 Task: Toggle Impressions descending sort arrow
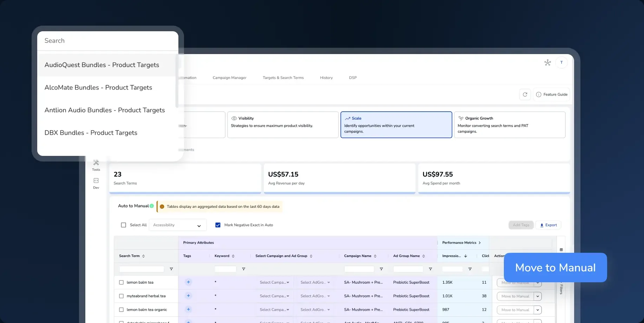click(466, 256)
